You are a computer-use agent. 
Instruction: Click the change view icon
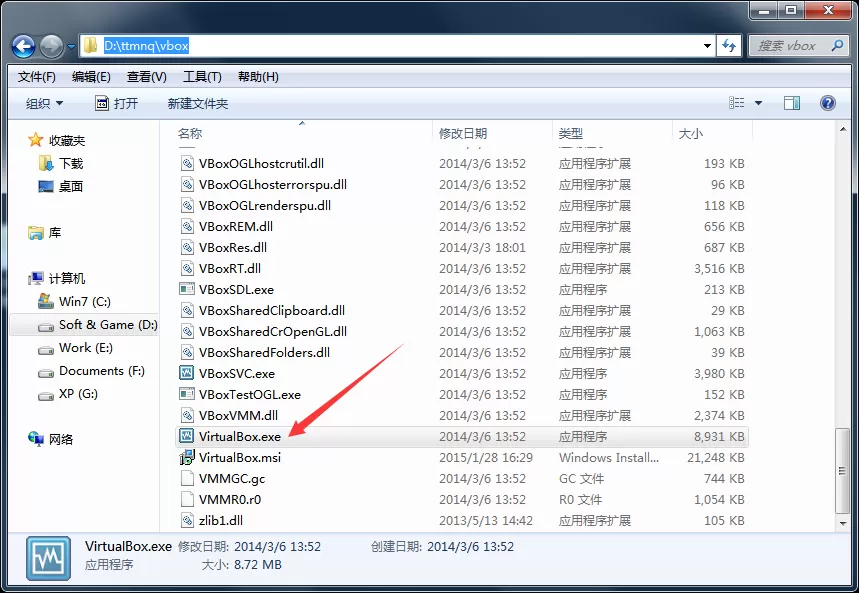pos(736,102)
